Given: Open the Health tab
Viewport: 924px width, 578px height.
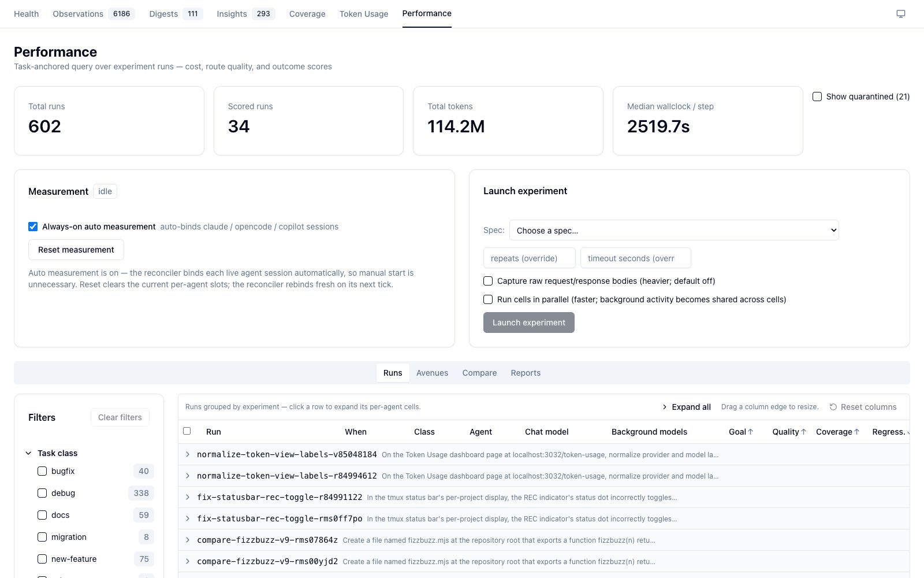Looking at the screenshot, I should pos(27,14).
